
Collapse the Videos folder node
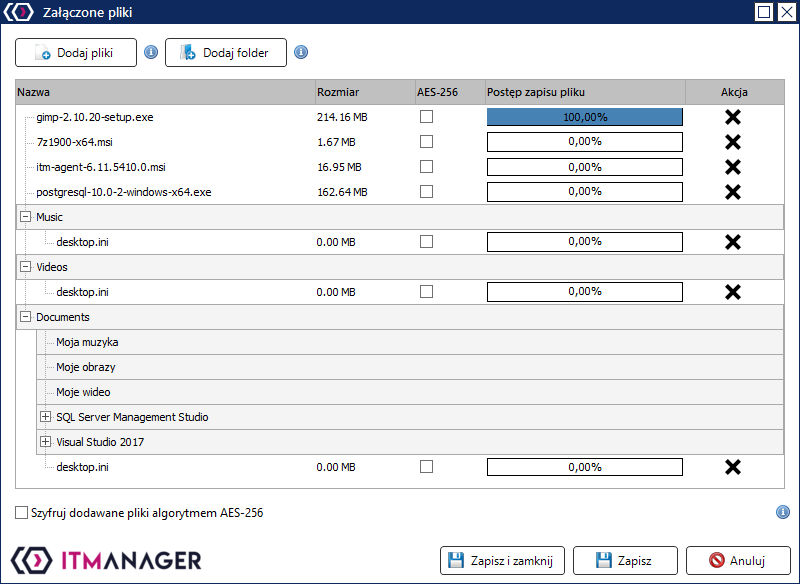[25, 266]
